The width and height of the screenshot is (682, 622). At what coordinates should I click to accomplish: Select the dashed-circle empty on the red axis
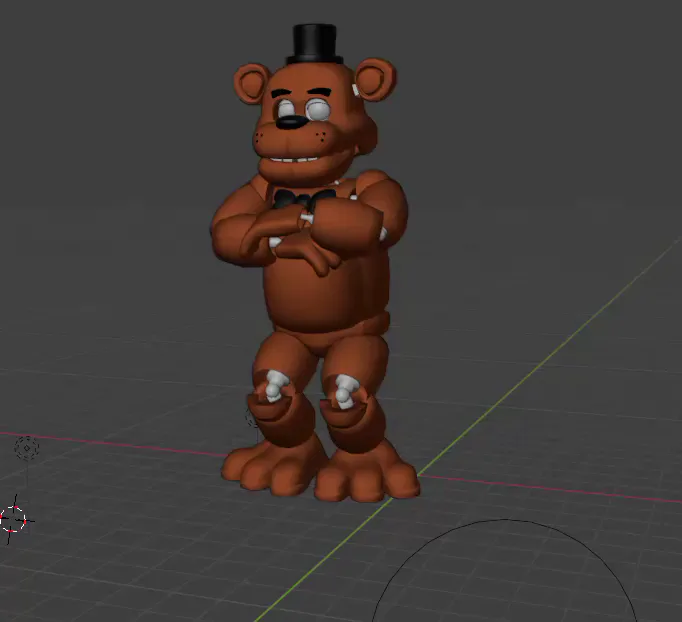27,448
